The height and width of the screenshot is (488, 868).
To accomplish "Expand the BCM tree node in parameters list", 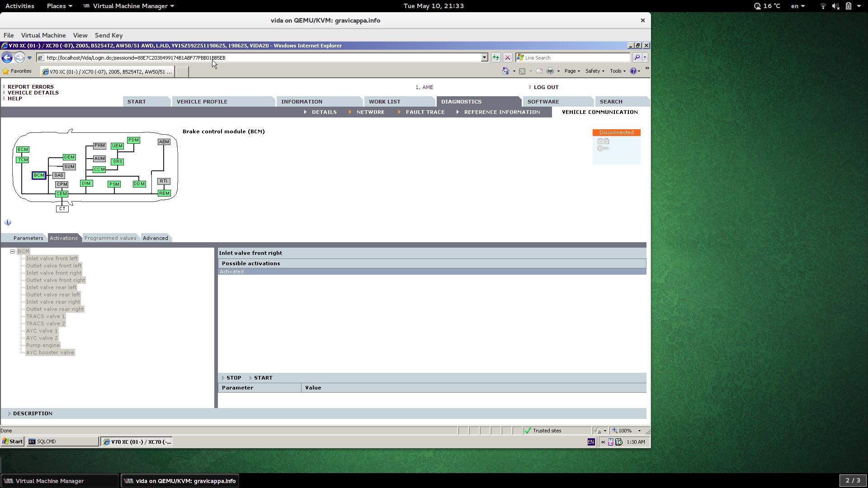I will 13,251.
